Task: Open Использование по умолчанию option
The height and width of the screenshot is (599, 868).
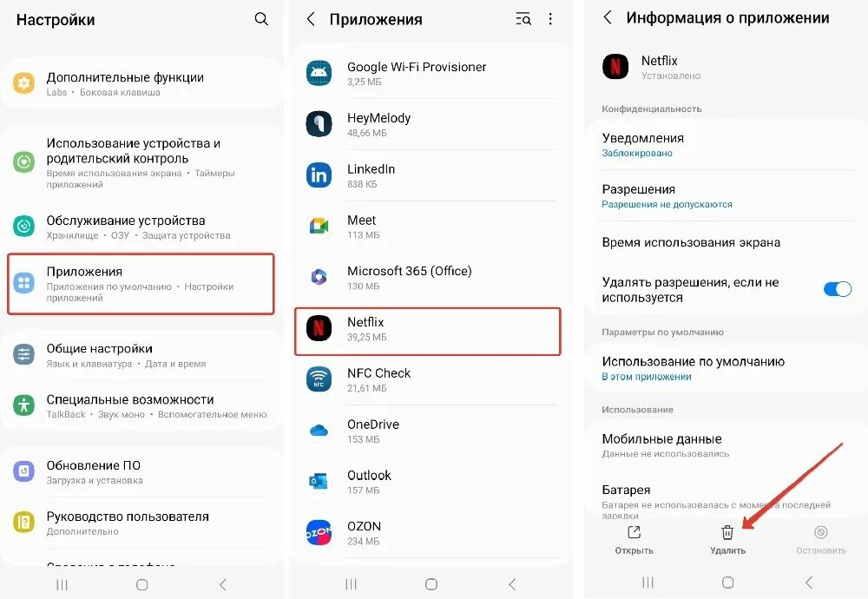Action: [727, 368]
